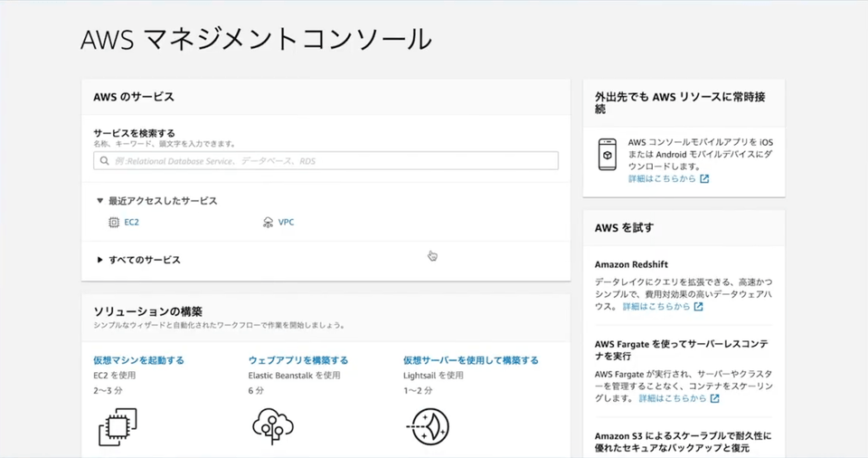The height and width of the screenshot is (458, 868).
Task: Click the VPC cloud icon in recent services
Action: (268, 223)
